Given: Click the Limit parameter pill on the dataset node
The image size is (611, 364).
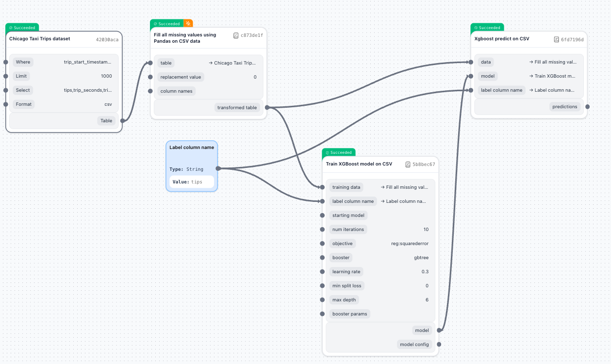Looking at the screenshot, I should point(21,76).
